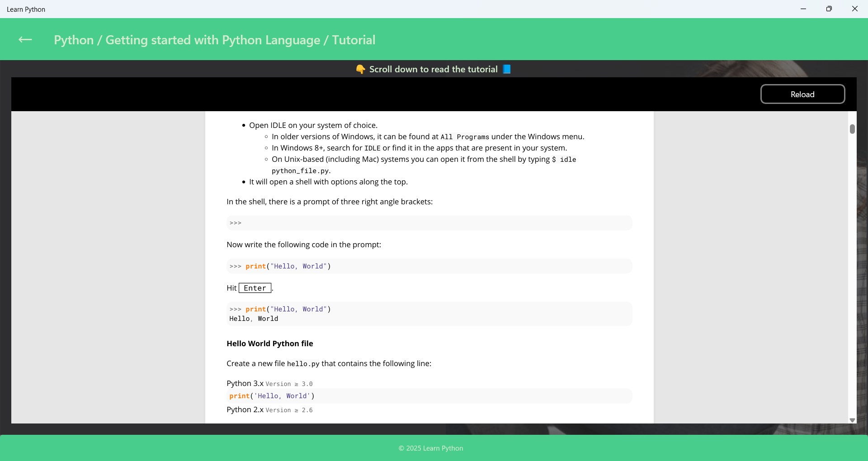Click the print Hello World code block
This screenshot has height=461, width=868.
click(x=429, y=266)
